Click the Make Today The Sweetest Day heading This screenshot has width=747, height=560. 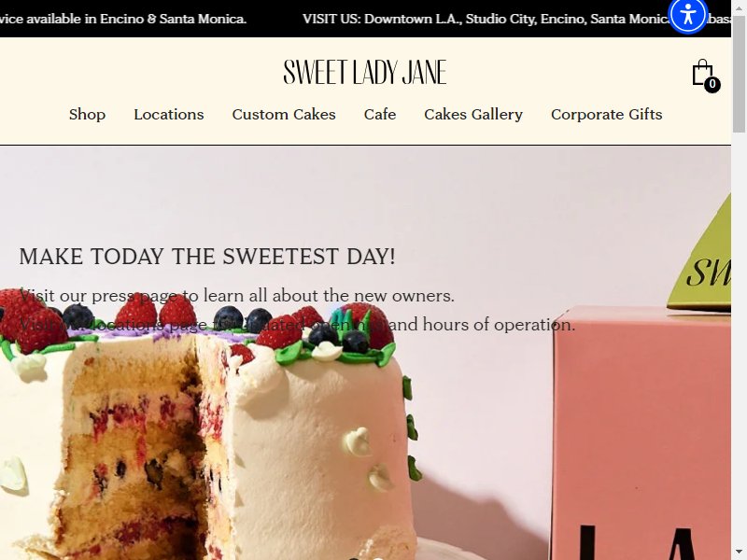click(x=207, y=256)
